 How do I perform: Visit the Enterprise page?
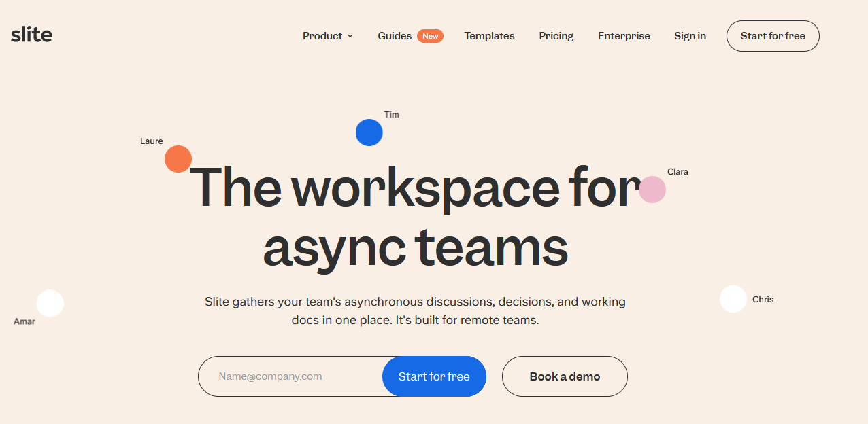[x=624, y=36]
